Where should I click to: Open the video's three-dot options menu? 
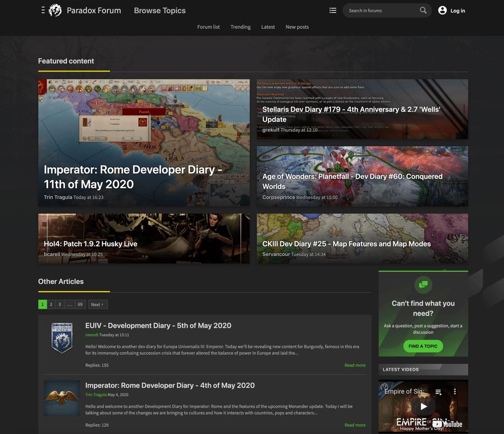point(455,392)
